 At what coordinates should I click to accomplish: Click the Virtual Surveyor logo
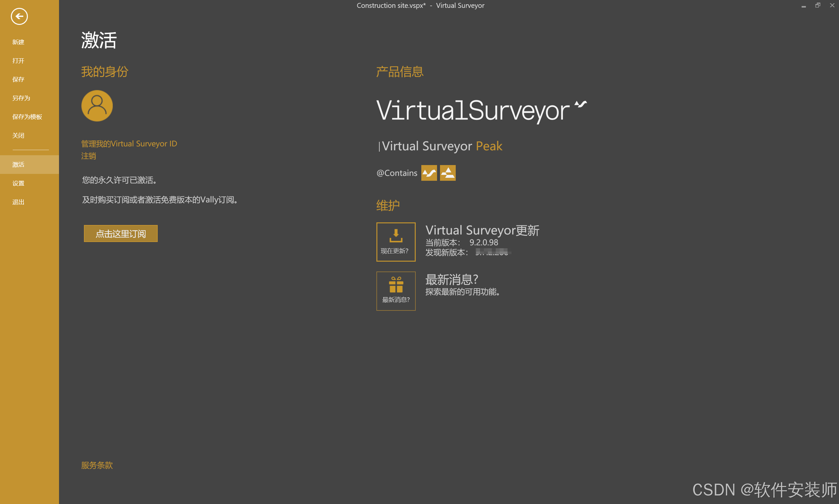point(481,110)
